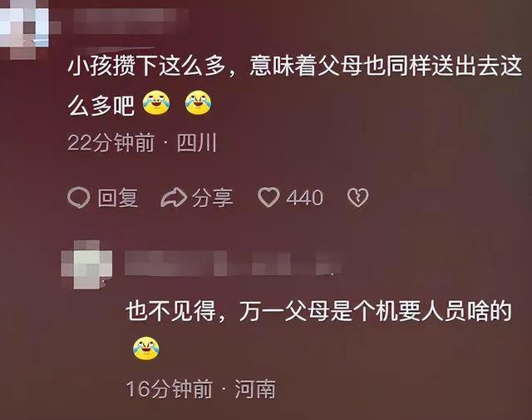The width and height of the screenshot is (532, 420).
Task: Open the reply author's blurred avatar
Action: pyautogui.click(x=86, y=264)
